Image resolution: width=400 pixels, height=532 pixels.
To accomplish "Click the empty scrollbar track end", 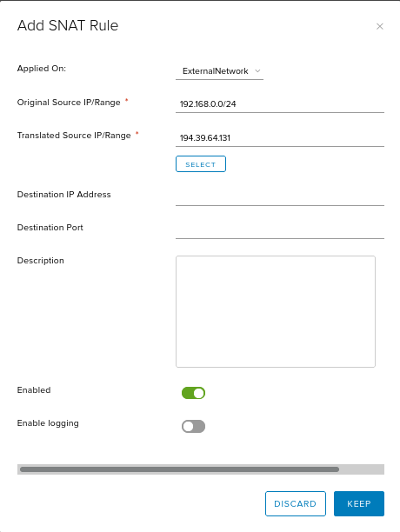I will click(x=362, y=469).
